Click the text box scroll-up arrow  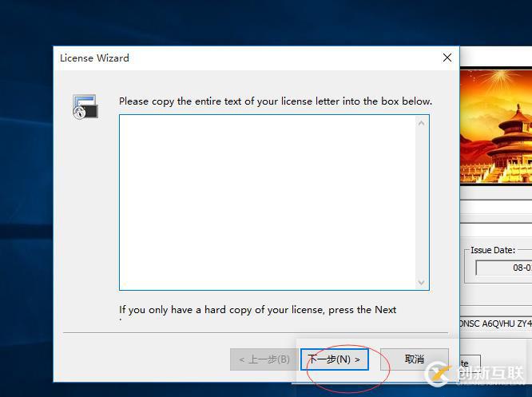click(x=422, y=123)
